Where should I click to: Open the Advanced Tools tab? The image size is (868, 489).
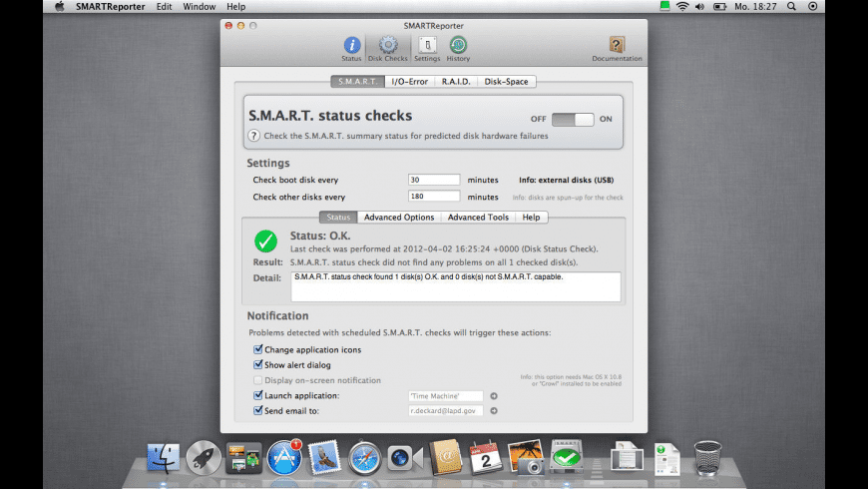(478, 218)
